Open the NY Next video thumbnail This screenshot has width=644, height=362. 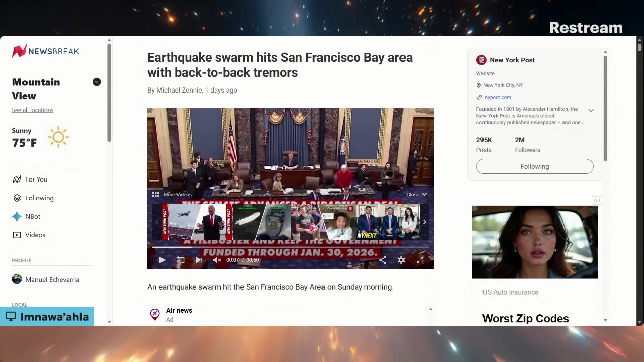pyautogui.click(x=388, y=222)
